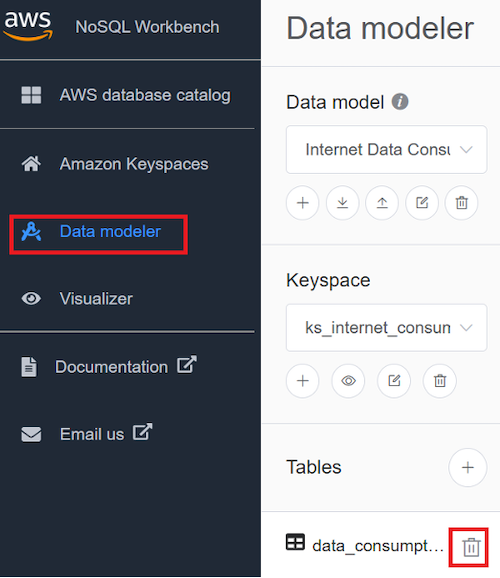
Task: Edit the selected keyspace
Action: (x=394, y=381)
